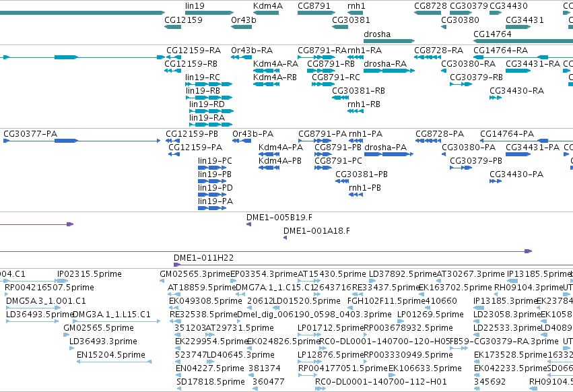Open the drosha-RA transcript label
Viewport: 573px width, 392px height.
click(385, 63)
